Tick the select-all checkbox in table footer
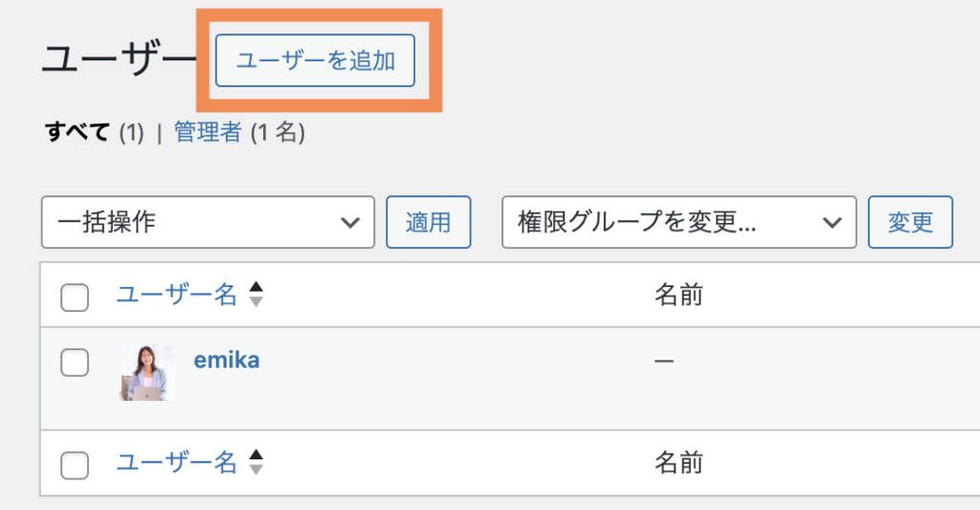Viewport: 980px width, 510px height. tap(75, 466)
